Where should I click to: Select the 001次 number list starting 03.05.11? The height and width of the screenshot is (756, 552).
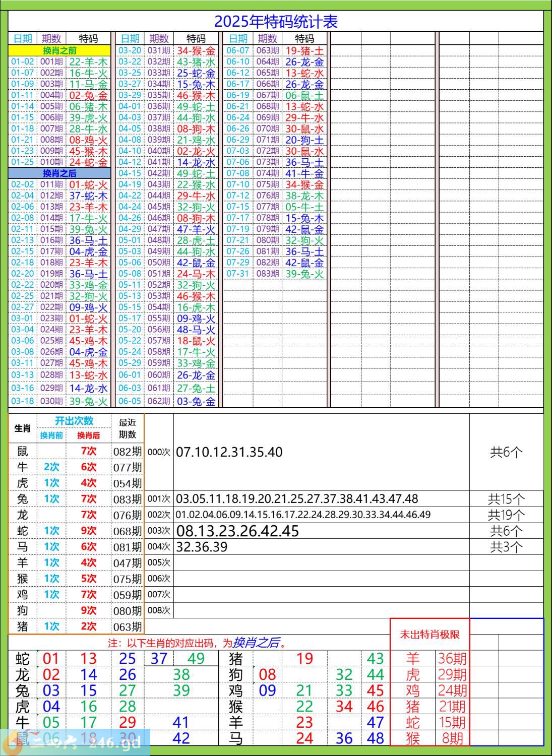297,499
